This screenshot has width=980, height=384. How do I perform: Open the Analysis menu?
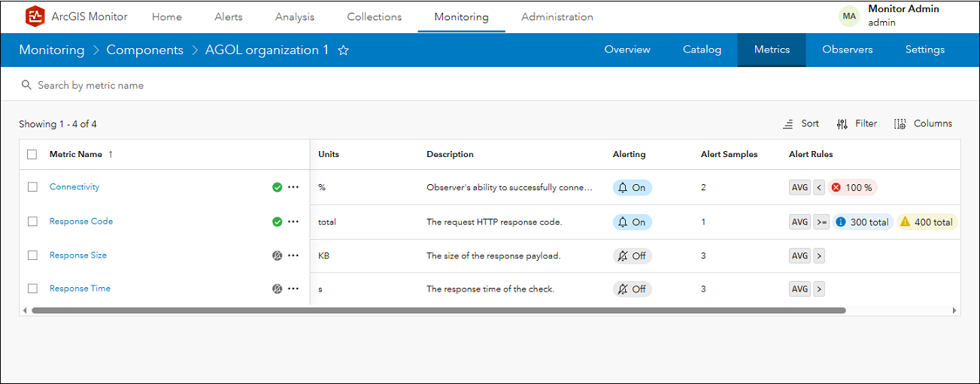[295, 17]
